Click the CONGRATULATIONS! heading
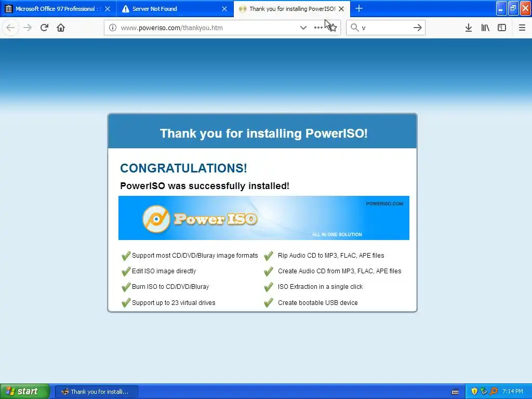The height and width of the screenshot is (399, 532). [x=183, y=168]
